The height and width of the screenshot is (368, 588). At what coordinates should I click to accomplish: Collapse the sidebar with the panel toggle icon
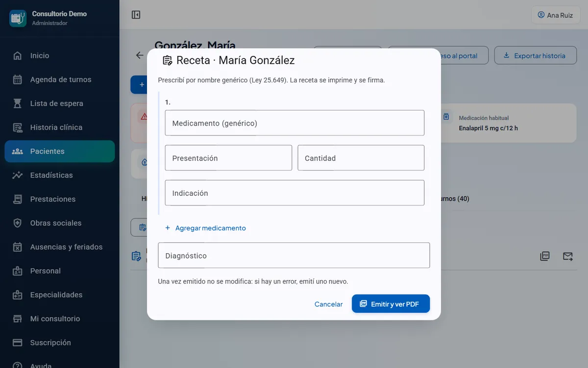click(x=136, y=15)
